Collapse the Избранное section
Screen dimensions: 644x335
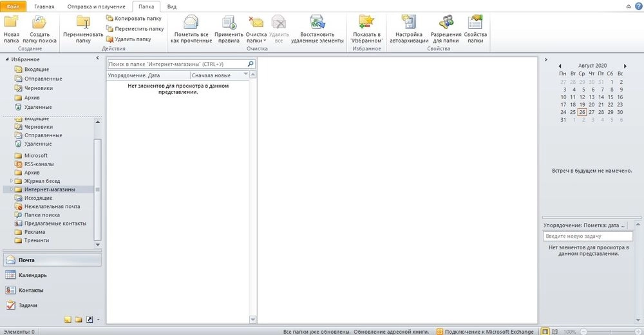click(7, 59)
